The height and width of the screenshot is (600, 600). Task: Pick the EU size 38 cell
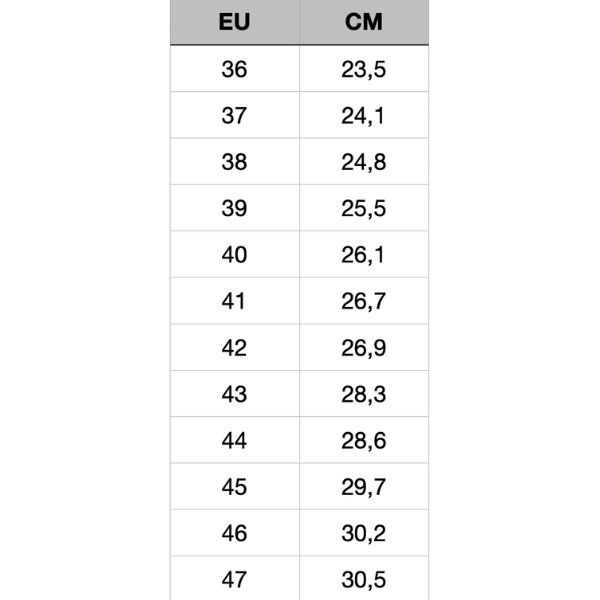click(234, 162)
